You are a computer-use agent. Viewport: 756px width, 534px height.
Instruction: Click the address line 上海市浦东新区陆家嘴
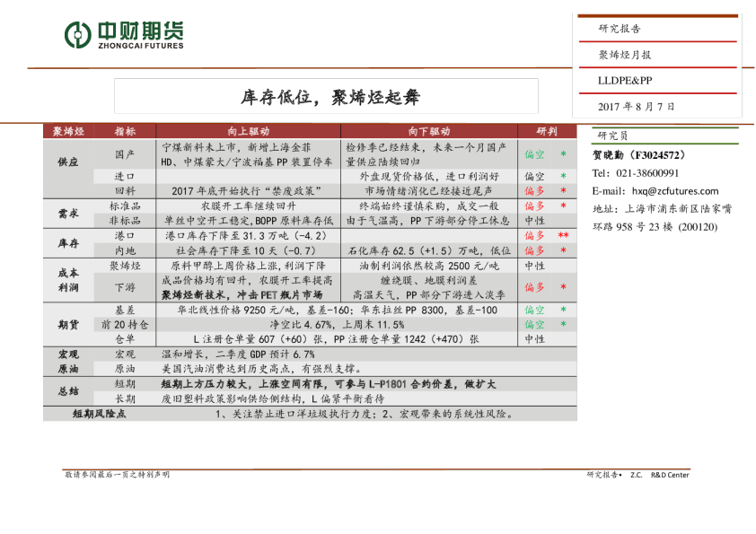click(x=679, y=209)
